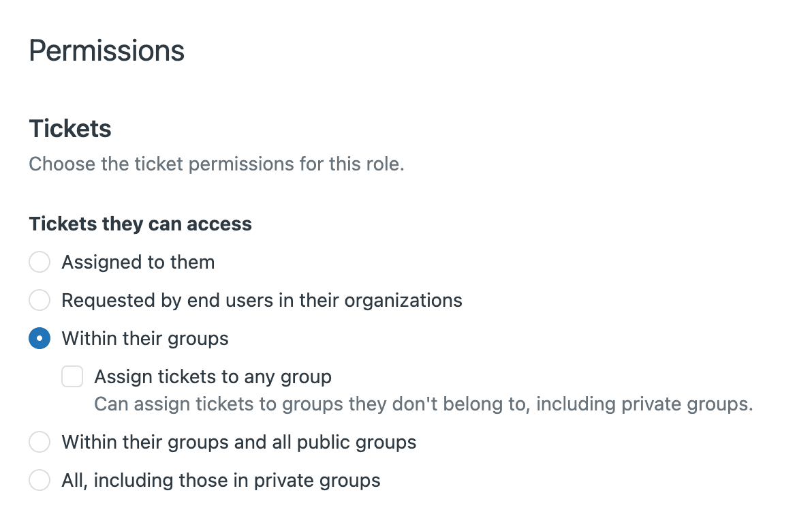The image size is (812, 525).
Task: Click the "Within their groups" text label
Action: coord(144,338)
